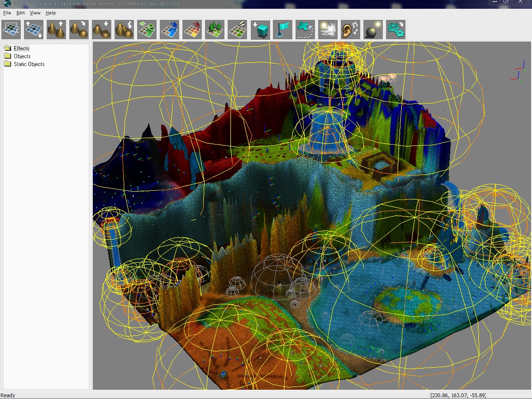The width and height of the screenshot is (532, 399).
Task: Select the place object cube tool
Action: click(260, 30)
